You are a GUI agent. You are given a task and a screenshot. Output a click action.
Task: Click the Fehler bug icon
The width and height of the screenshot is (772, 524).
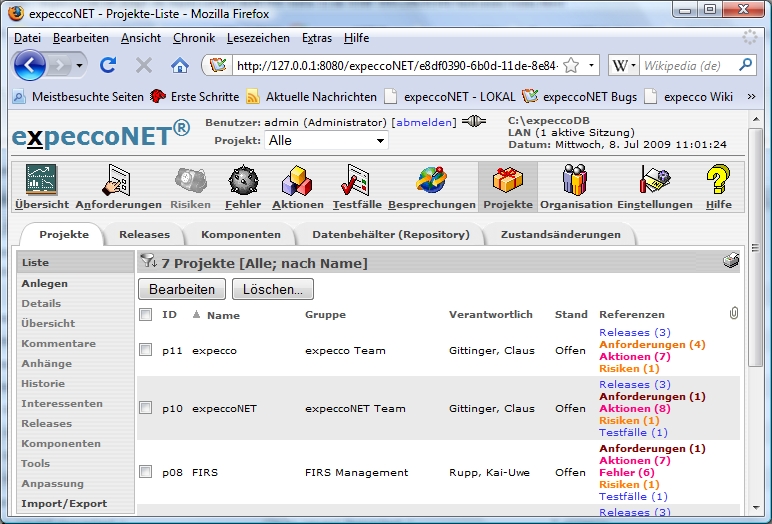click(x=243, y=181)
